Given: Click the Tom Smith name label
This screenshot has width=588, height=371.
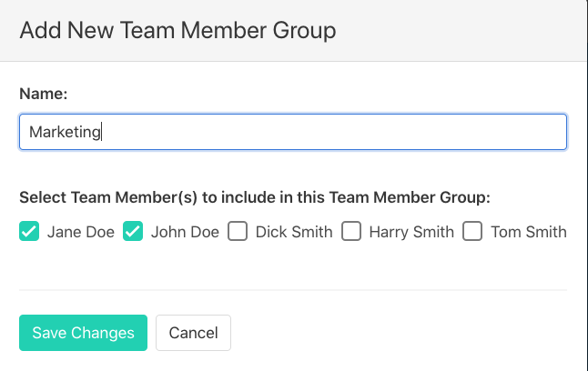Looking at the screenshot, I should coord(529,232).
